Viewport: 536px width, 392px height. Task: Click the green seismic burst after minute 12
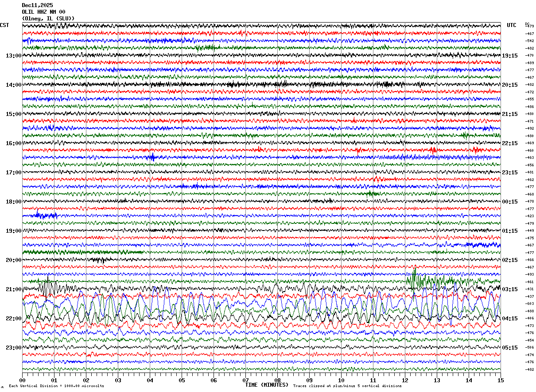pyautogui.click(x=415, y=279)
